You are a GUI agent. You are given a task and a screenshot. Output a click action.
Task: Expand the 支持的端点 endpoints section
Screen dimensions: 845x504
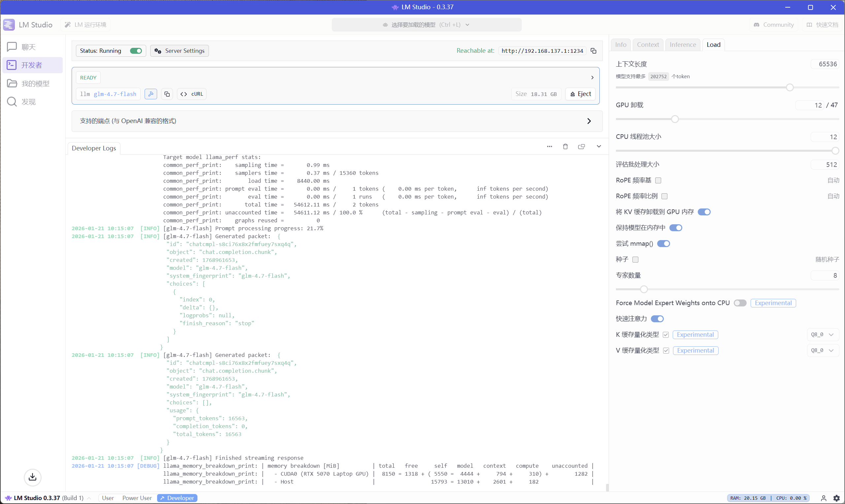click(589, 121)
